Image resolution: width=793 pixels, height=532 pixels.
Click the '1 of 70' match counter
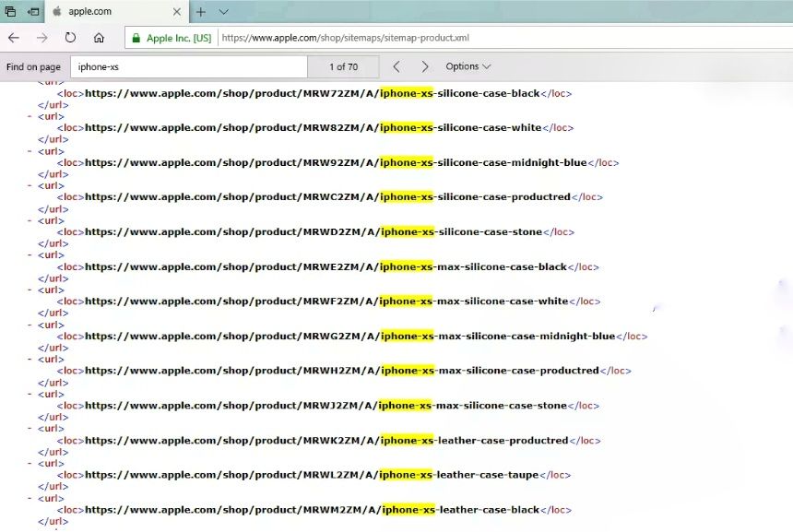pos(343,66)
